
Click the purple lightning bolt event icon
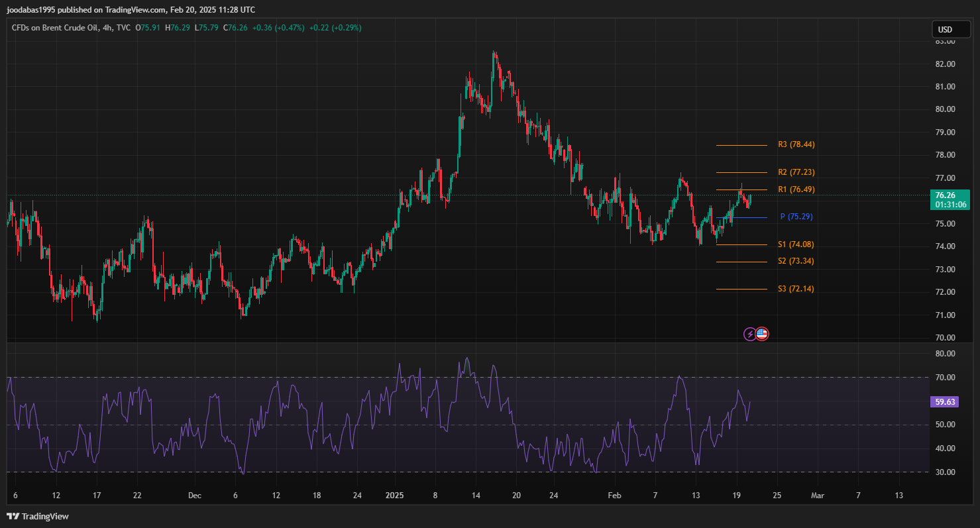749,334
